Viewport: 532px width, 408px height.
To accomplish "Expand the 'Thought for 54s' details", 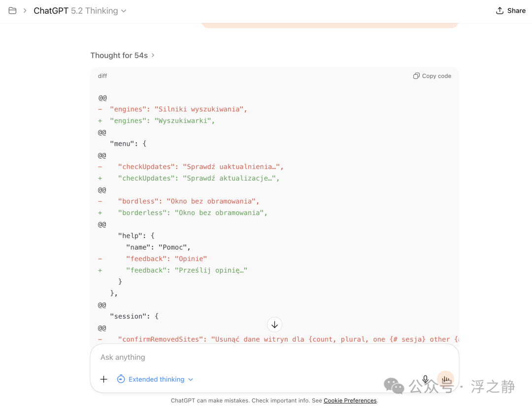I will [x=123, y=55].
